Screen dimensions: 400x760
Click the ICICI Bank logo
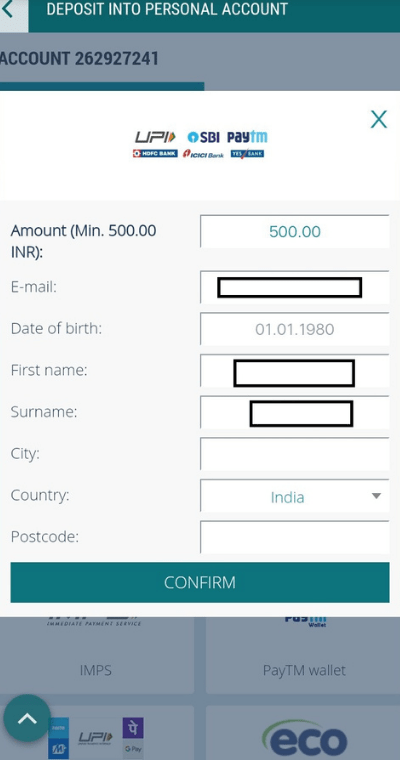coord(204,154)
